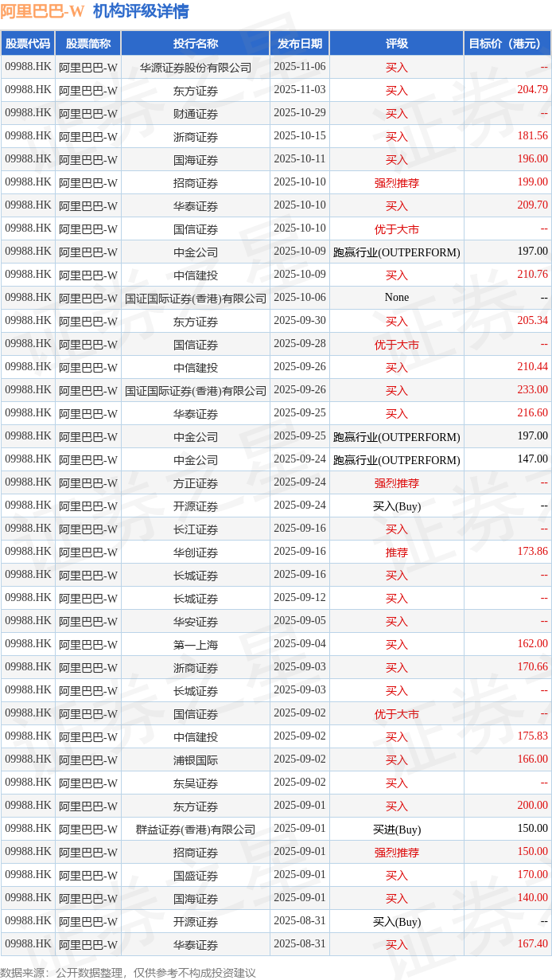This screenshot has width=552, height=980.
Task: Select the 华创证券 broker cell
Action: [196, 552]
